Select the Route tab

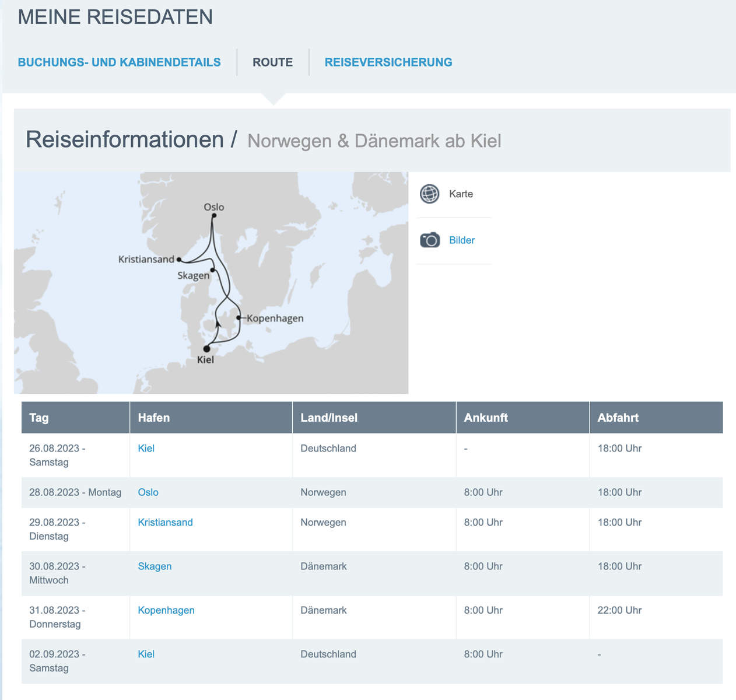click(x=272, y=62)
